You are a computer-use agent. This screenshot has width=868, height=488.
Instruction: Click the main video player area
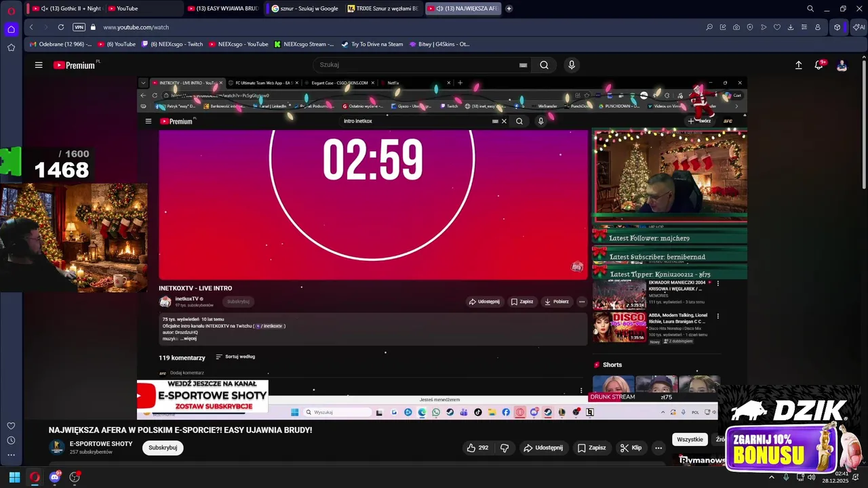point(442,248)
